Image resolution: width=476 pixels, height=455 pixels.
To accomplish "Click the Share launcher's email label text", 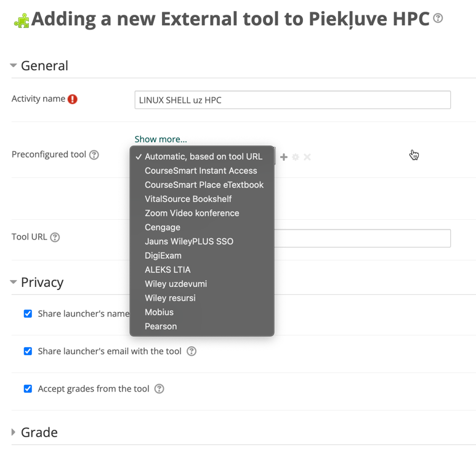I will (x=110, y=351).
